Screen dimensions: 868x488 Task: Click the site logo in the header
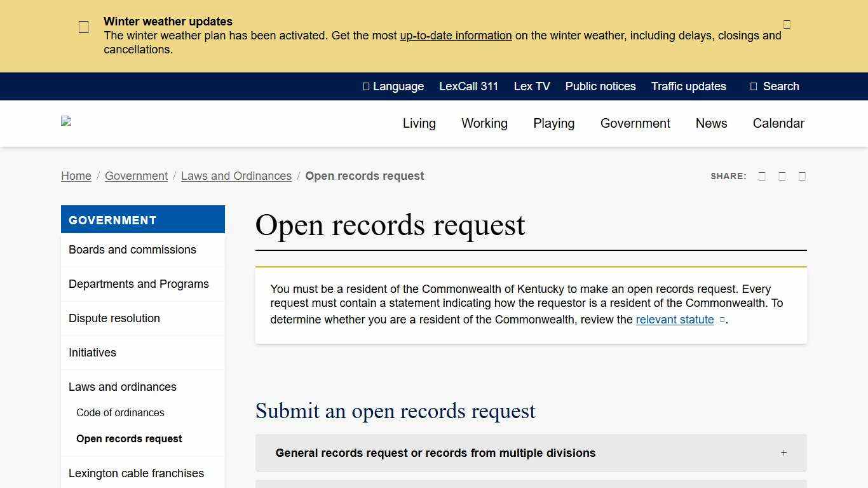[66, 123]
